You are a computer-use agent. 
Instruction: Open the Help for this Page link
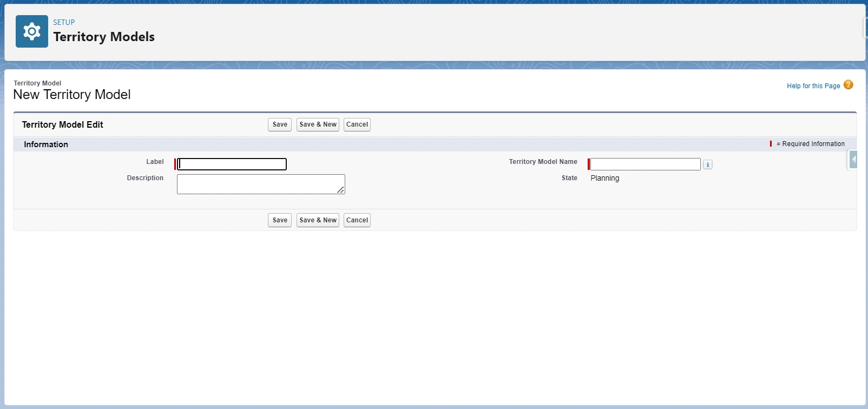(x=813, y=86)
